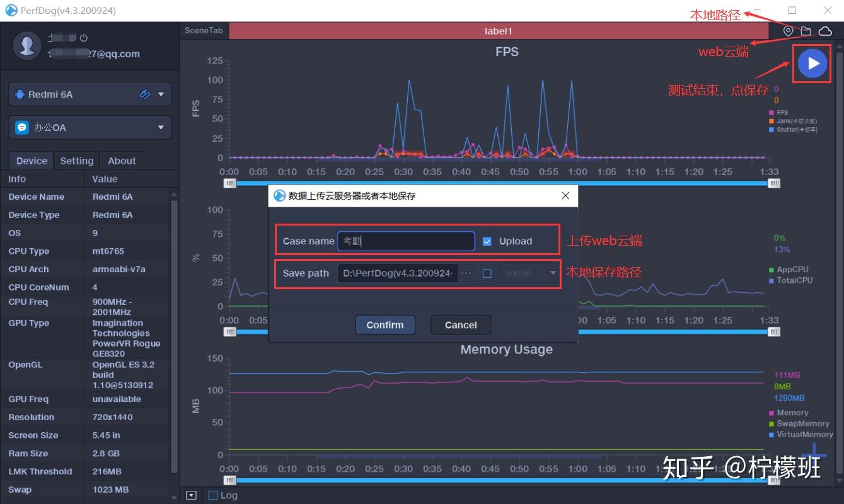This screenshot has width=844, height=504.
Task: Click the Confirm button
Action: [385, 325]
